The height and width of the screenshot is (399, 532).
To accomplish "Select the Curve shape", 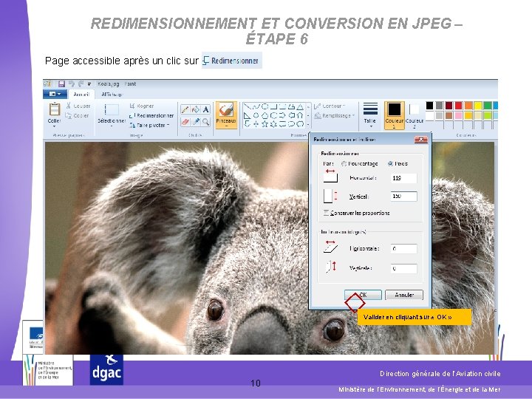I will pyautogui.click(x=256, y=107).
